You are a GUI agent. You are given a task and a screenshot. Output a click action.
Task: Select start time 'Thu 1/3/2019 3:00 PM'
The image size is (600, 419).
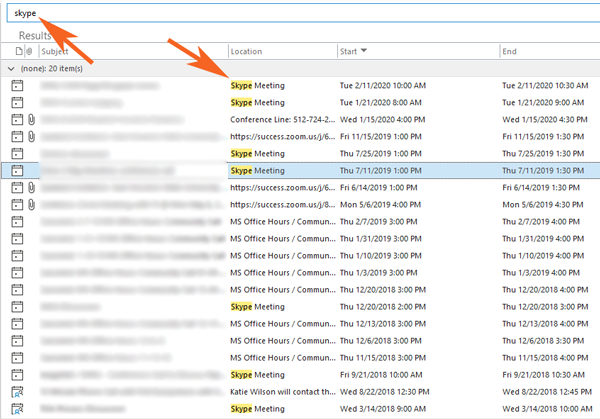[378, 273]
